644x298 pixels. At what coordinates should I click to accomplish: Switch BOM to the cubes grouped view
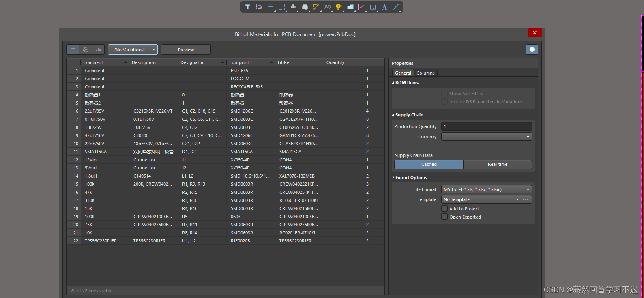tap(86, 49)
